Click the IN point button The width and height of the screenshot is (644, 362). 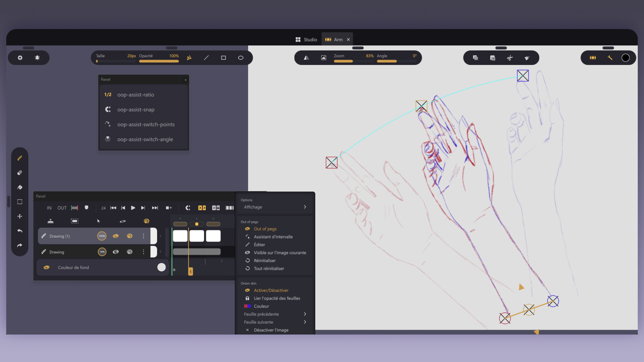pyautogui.click(x=49, y=208)
